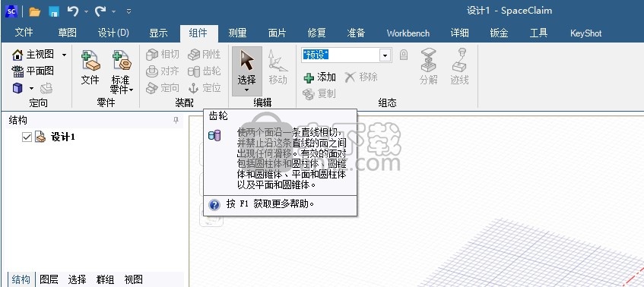
Task: Click the 分解 explode tool
Action: tap(428, 67)
